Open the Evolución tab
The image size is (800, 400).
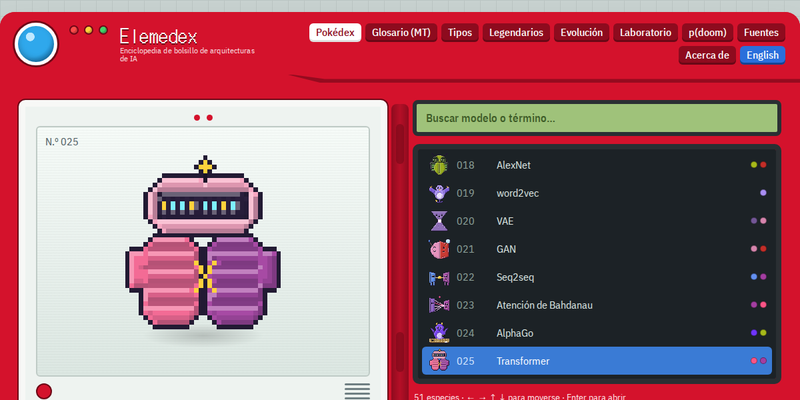tap(582, 33)
